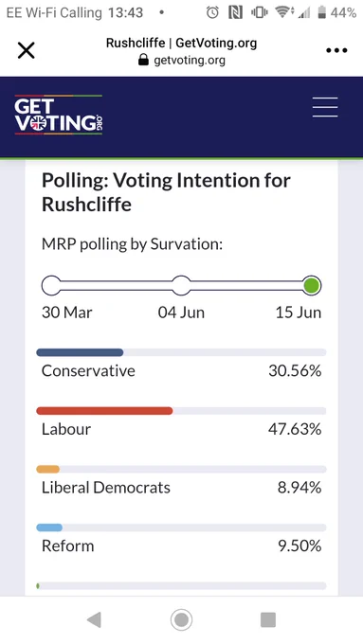Select the 30 Mar poll point
The height and width of the screenshot is (644, 363).
pos(51,285)
